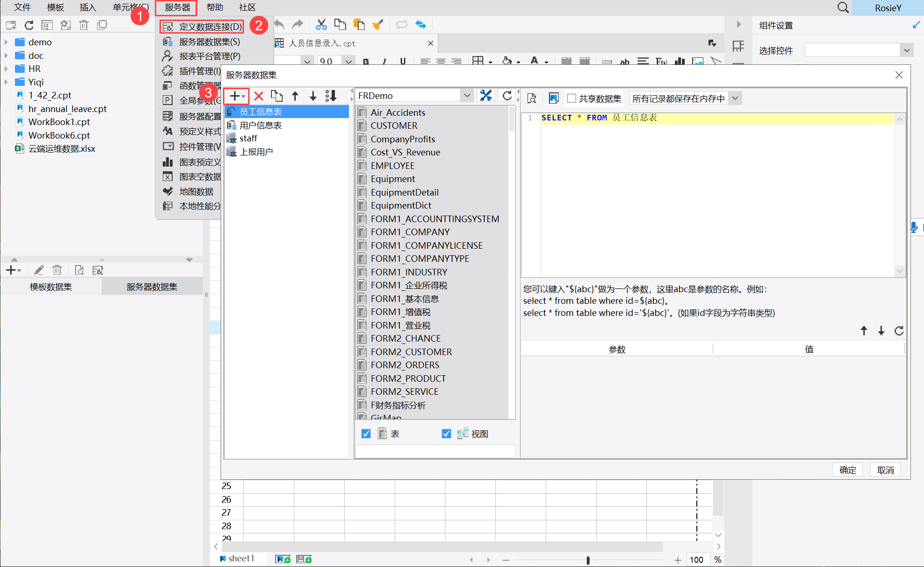
Task: Uncheck the 表 checkbox
Action: [x=366, y=434]
